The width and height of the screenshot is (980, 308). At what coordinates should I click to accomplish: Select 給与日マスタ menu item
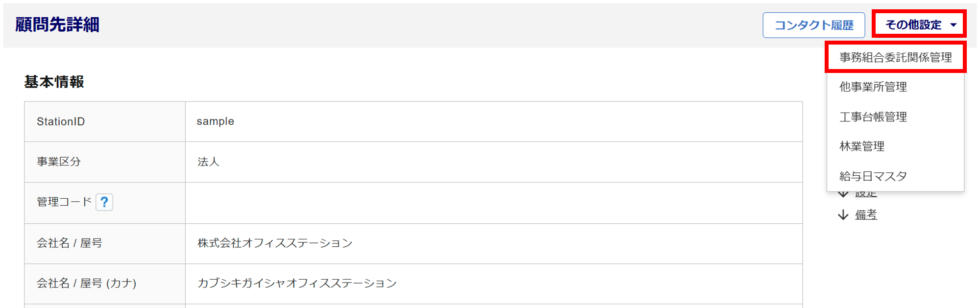873,176
